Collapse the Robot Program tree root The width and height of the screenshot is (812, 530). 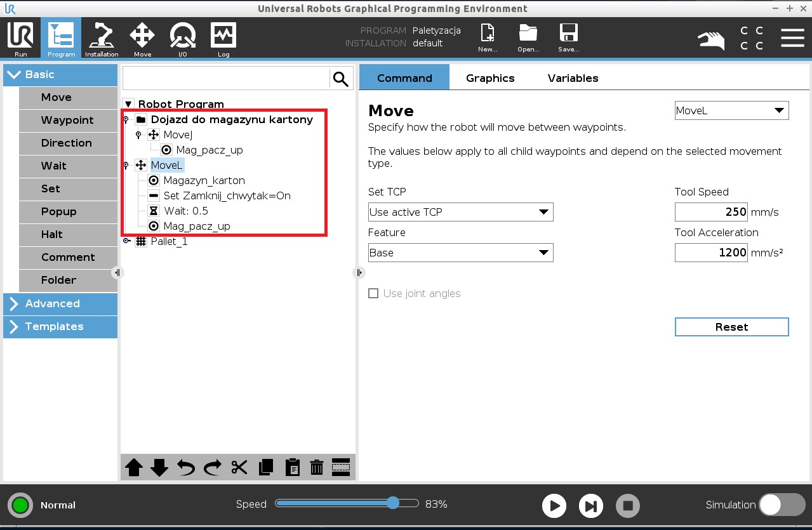[128, 104]
